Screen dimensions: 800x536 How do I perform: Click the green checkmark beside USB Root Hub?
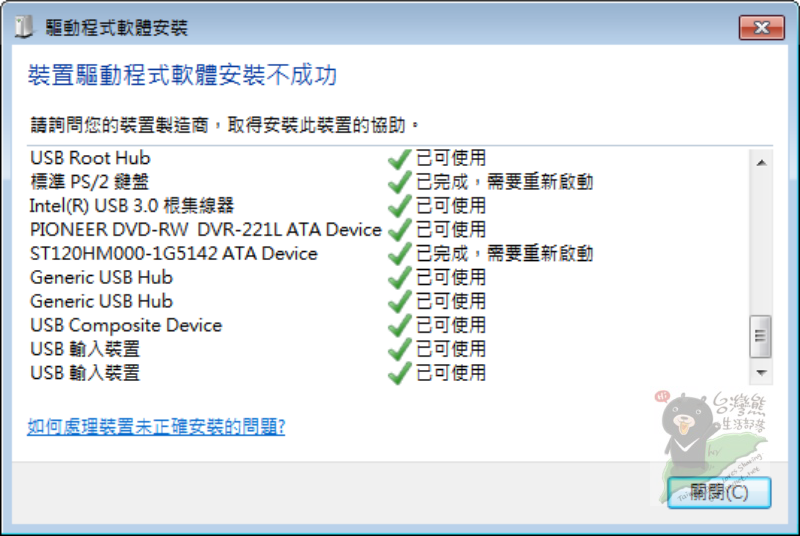(x=400, y=158)
